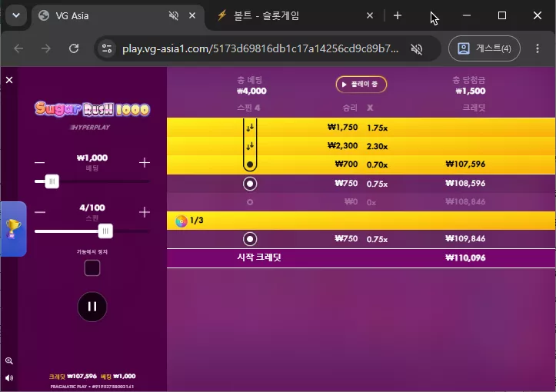Viewport: 556px width, 392px height.
Task: Maximize the browser window
Action: click(x=501, y=15)
